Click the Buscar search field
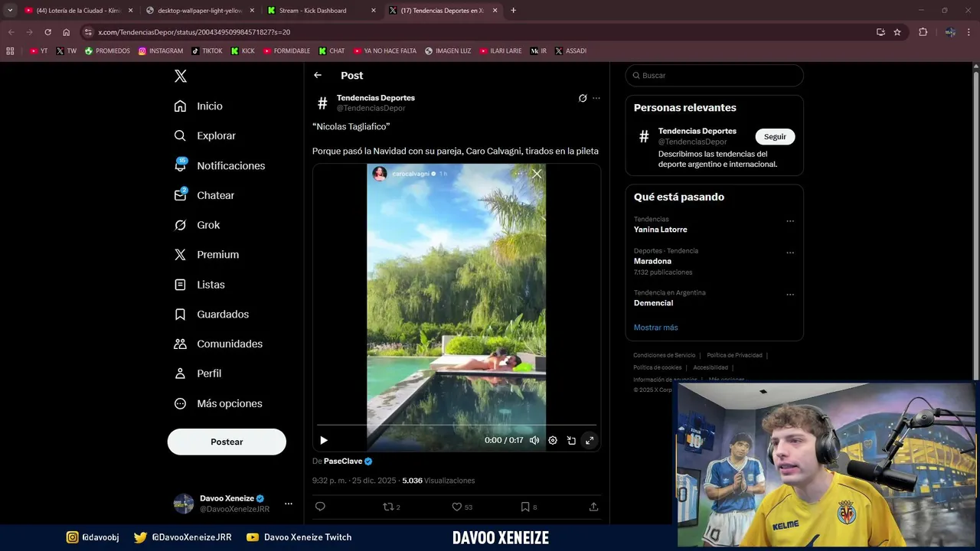The image size is (980, 551). pos(714,76)
